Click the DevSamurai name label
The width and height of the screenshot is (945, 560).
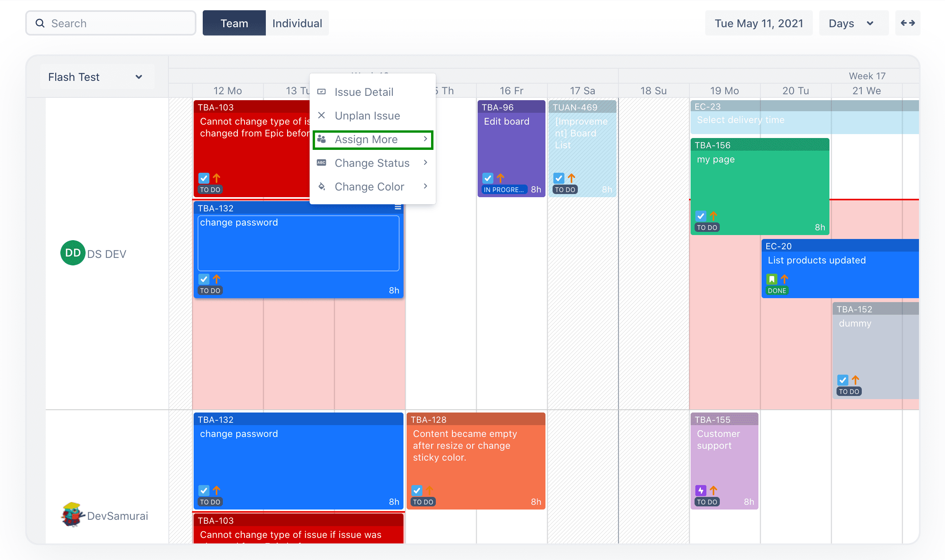tap(118, 516)
